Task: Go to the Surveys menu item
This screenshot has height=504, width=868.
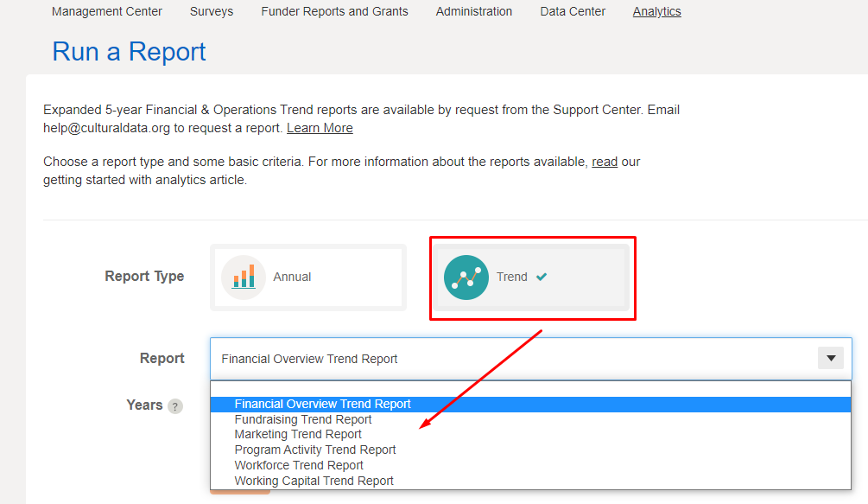Action: [212, 11]
